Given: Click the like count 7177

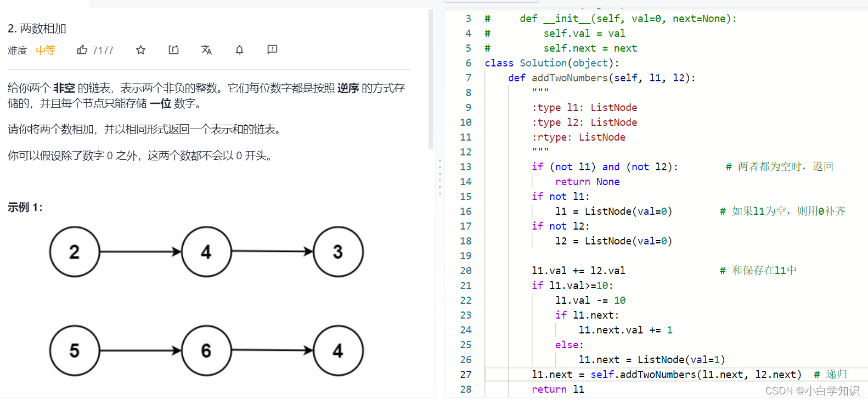Looking at the screenshot, I should click(103, 51).
